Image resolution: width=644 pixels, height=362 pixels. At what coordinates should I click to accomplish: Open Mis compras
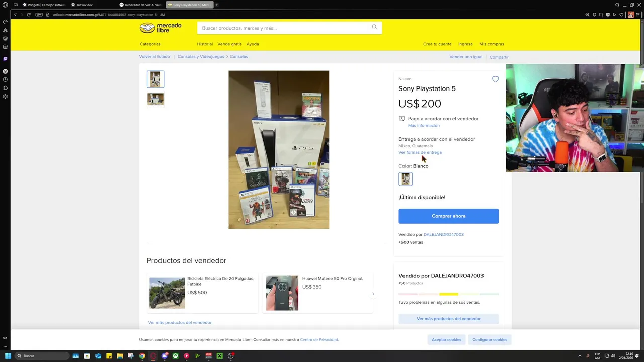pyautogui.click(x=492, y=44)
